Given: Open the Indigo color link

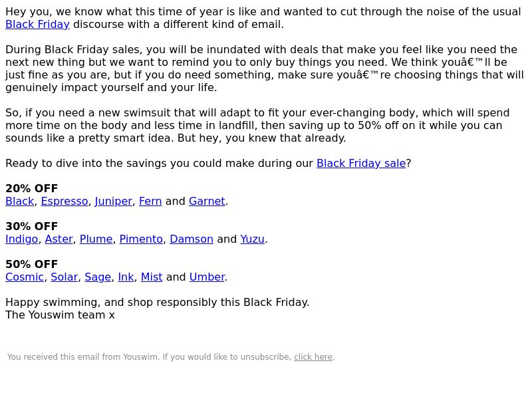Looking at the screenshot, I should pos(22,239).
